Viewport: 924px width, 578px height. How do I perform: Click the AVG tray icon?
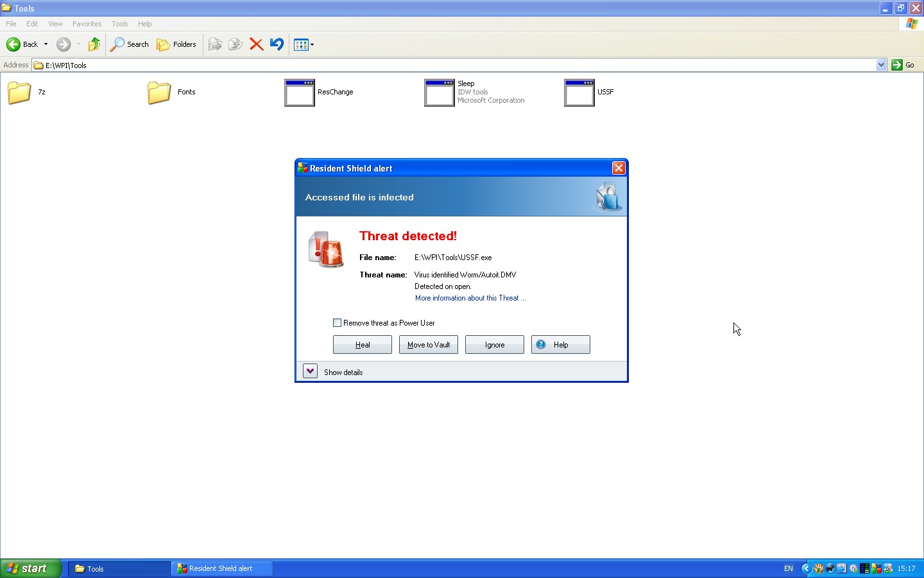pos(876,568)
